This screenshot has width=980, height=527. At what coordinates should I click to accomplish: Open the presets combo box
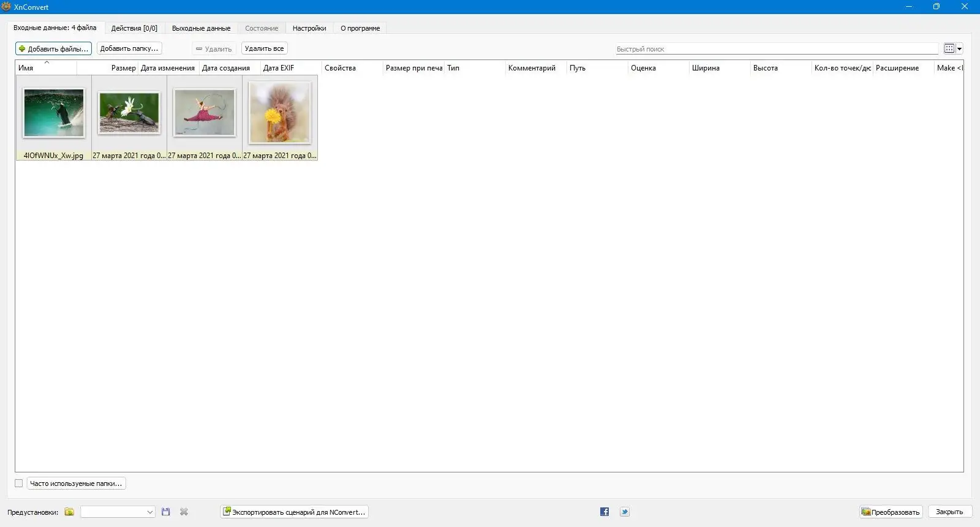coord(118,512)
